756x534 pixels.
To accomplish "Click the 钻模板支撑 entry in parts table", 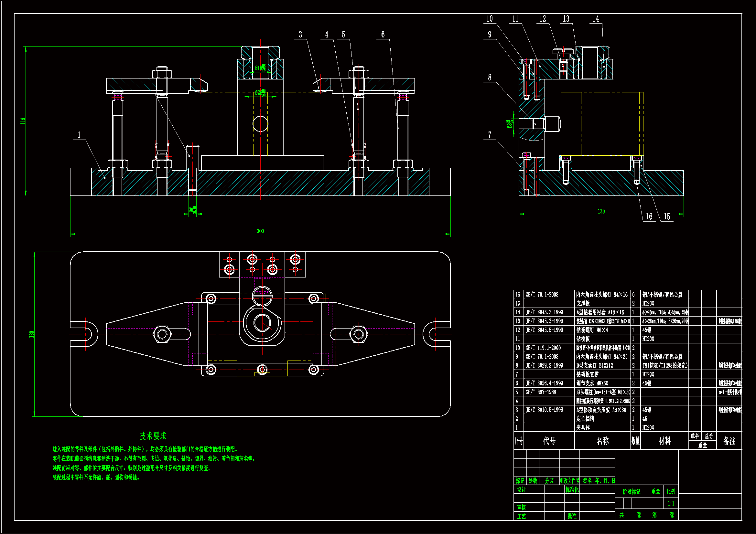I will (587, 374).
